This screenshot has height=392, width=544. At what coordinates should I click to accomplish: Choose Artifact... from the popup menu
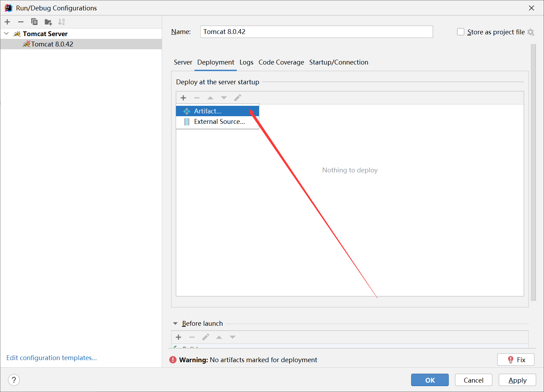217,111
